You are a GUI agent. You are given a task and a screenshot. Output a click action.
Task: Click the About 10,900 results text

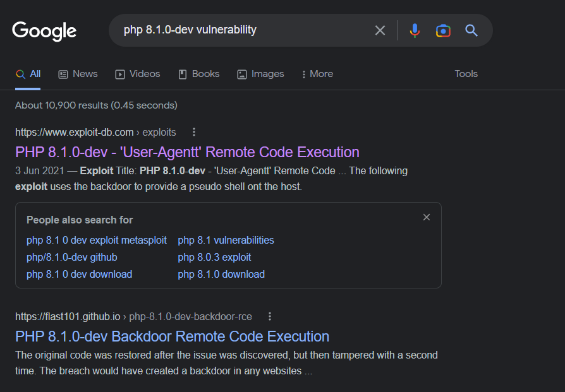coord(96,105)
